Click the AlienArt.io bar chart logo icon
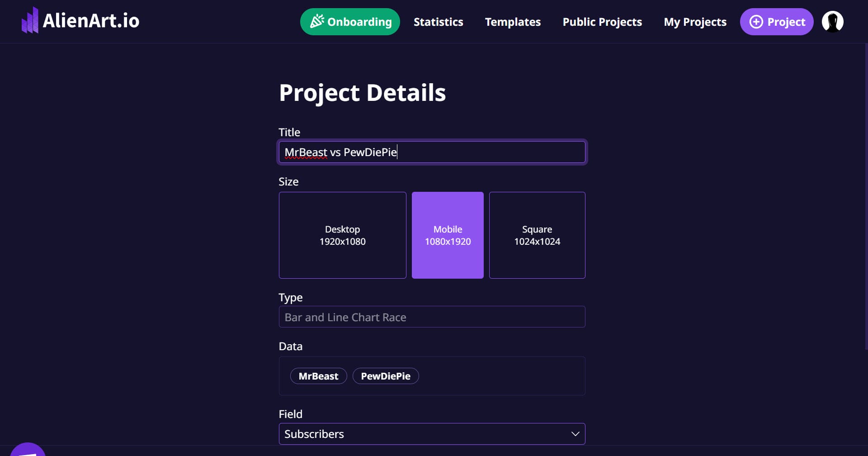 pos(30,20)
